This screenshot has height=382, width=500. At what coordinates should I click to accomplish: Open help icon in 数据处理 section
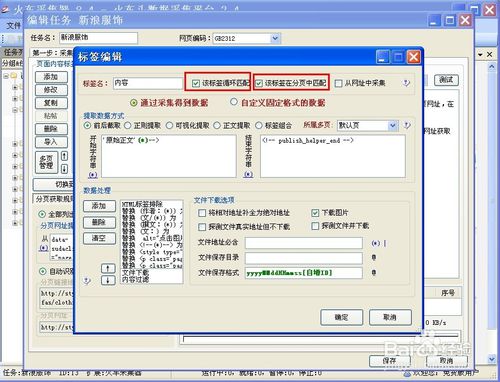87,281
